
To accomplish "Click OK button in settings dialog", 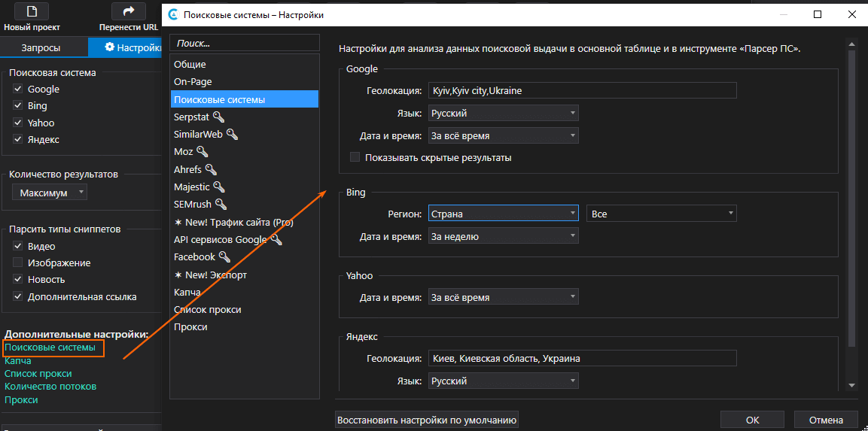I will tap(752, 420).
